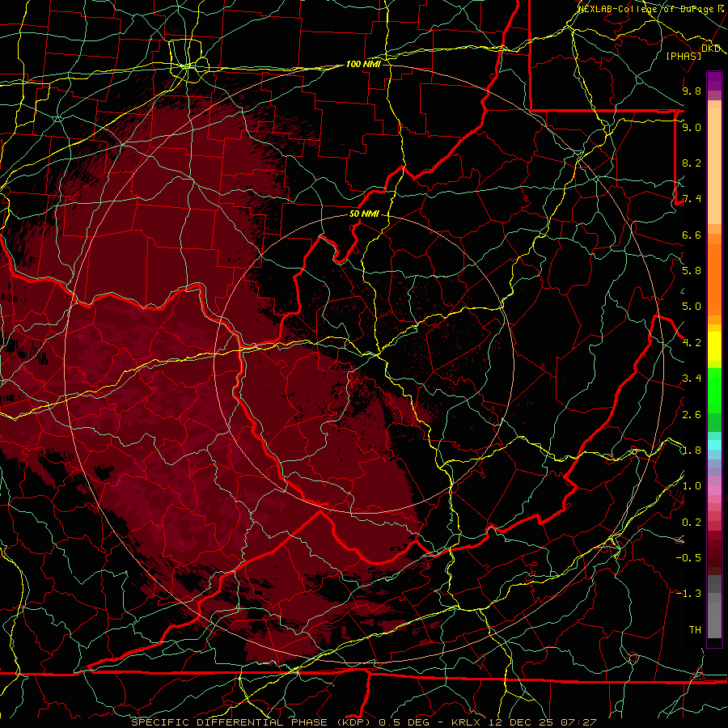Select the 1.8 scale value

point(692,451)
